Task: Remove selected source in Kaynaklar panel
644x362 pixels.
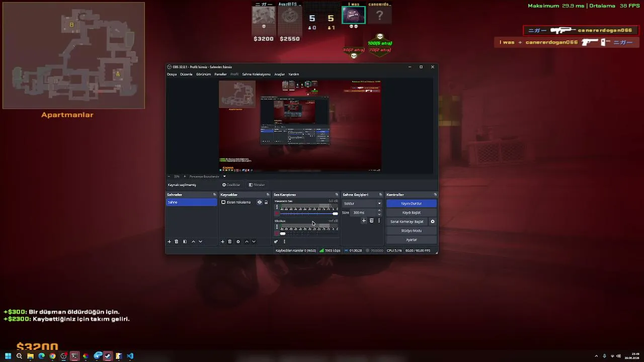Action: [x=230, y=242]
